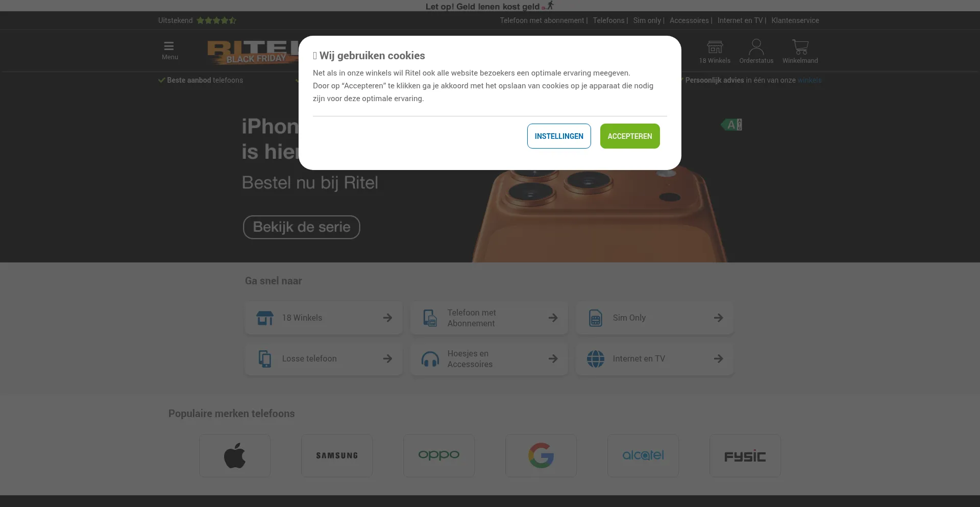Image resolution: width=980 pixels, height=507 pixels.
Task: Open the Orderstatus person icon
Action: click(756, 47)
